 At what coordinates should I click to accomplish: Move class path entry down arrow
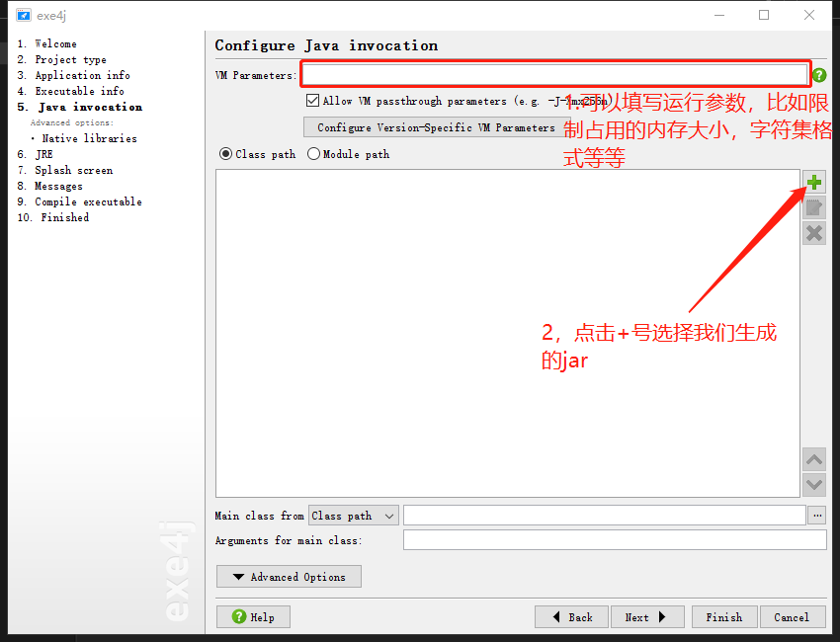pos(813,485)
